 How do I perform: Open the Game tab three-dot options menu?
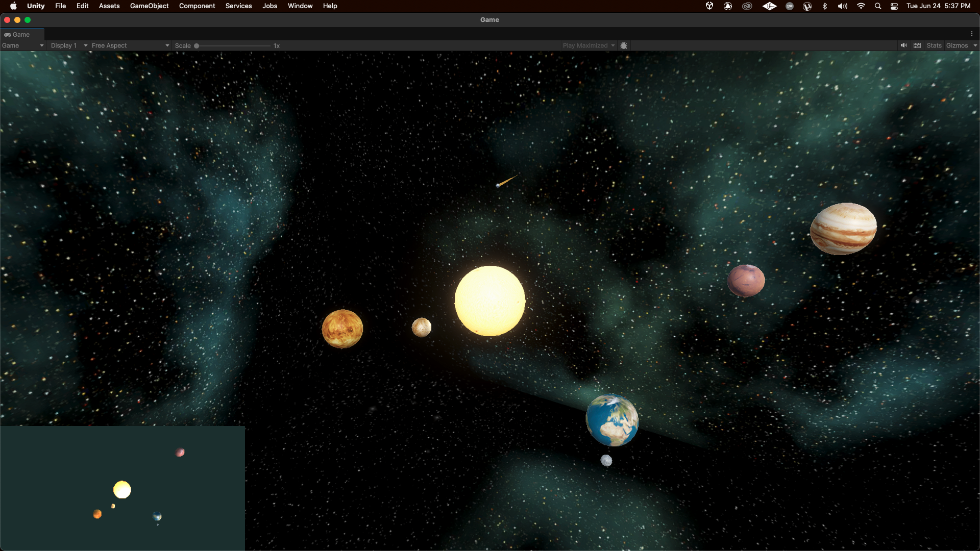[972, 34]
